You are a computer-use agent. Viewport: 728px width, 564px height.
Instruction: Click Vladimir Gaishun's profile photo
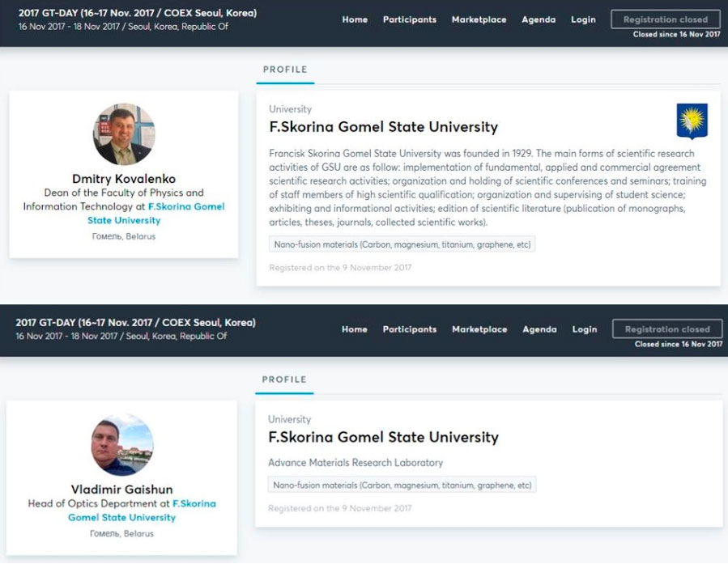pos(121,444)
